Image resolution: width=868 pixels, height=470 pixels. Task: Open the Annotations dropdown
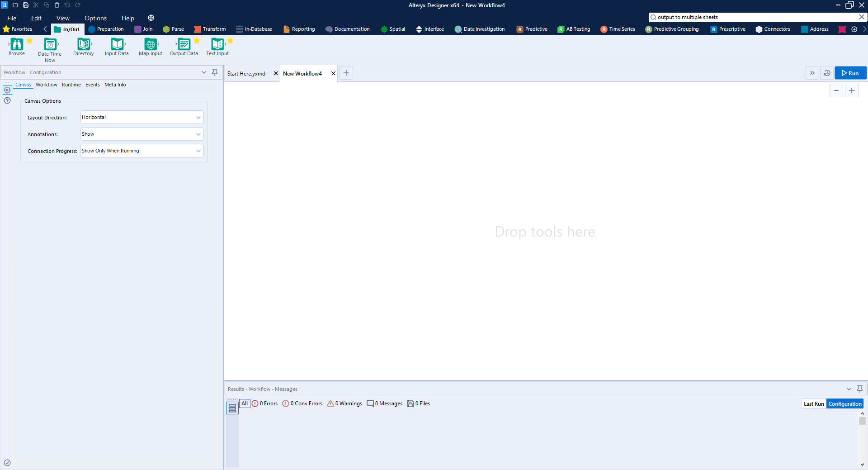coord(142,134)
